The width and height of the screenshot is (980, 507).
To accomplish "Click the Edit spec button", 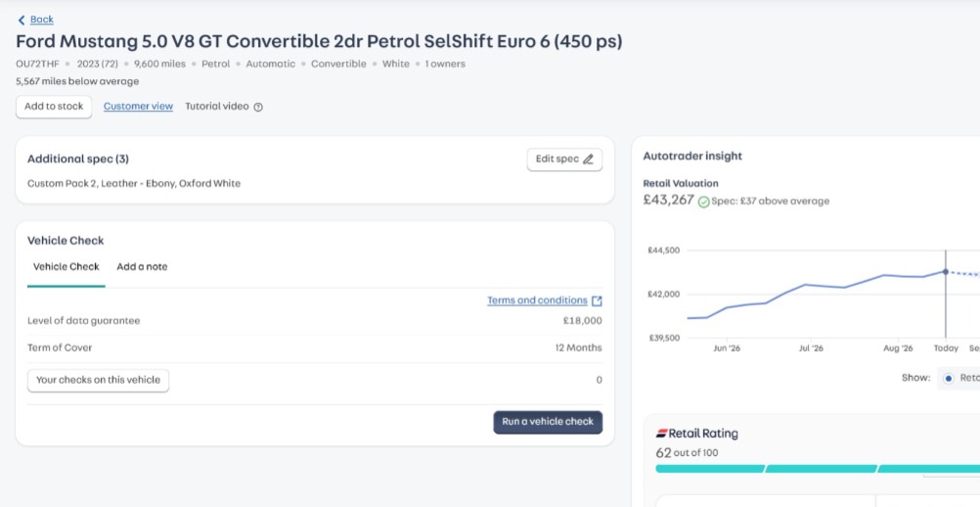I will point(564,160).
